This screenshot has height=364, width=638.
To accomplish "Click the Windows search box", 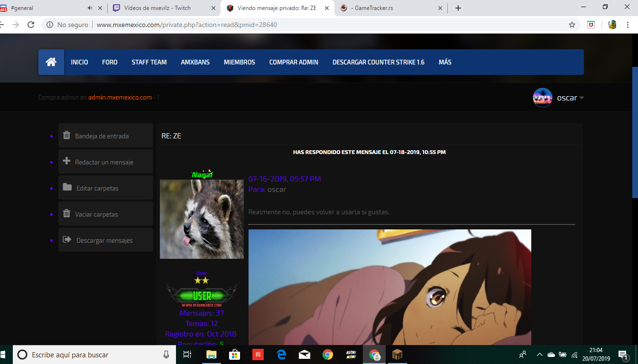I will 93,355.
